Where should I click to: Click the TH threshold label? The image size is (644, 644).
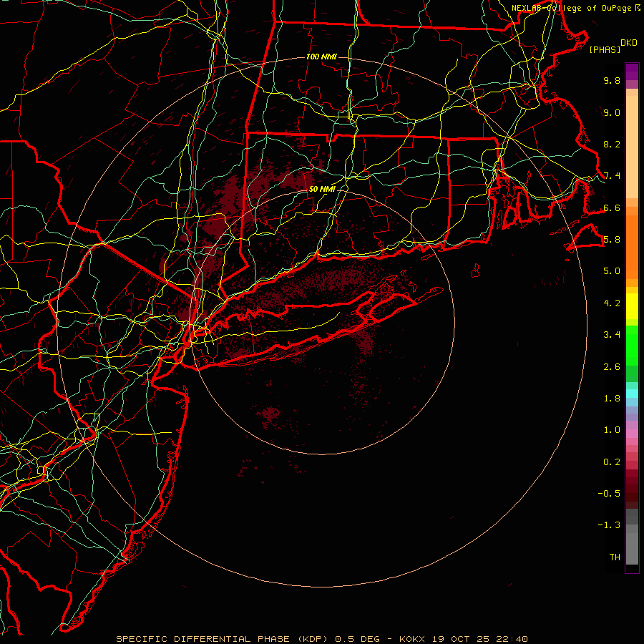point(615,557)
